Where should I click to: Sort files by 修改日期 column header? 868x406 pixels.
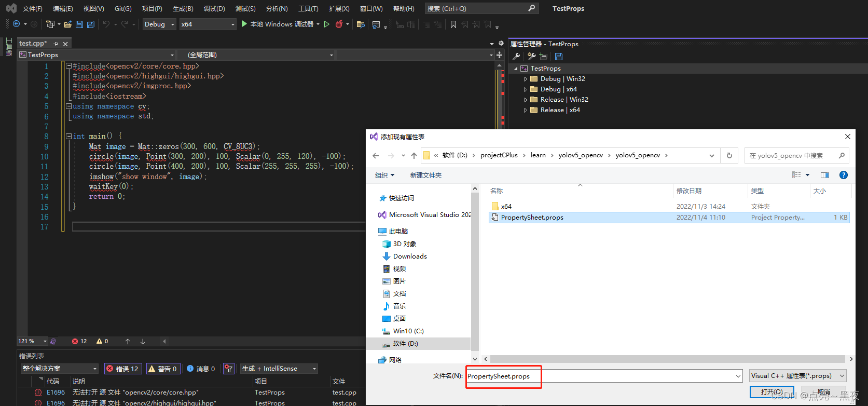tap(689, 191)
